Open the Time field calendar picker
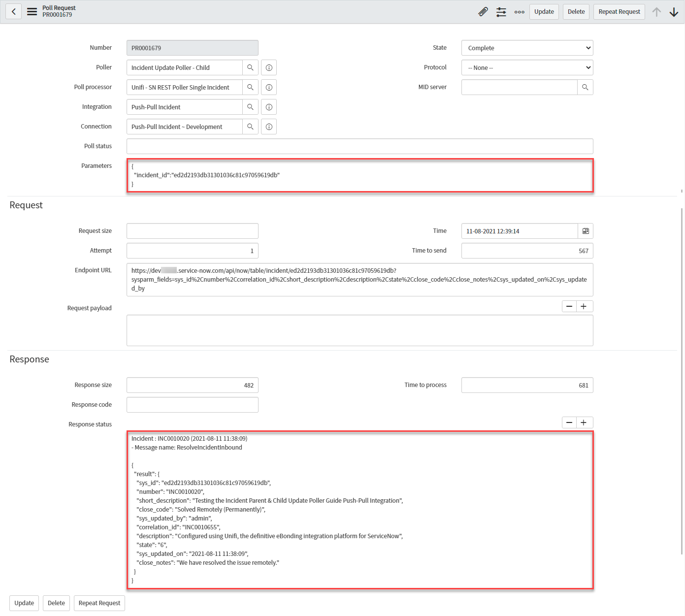The height and width of the screenshot is (616, 685). click(586, 231)
